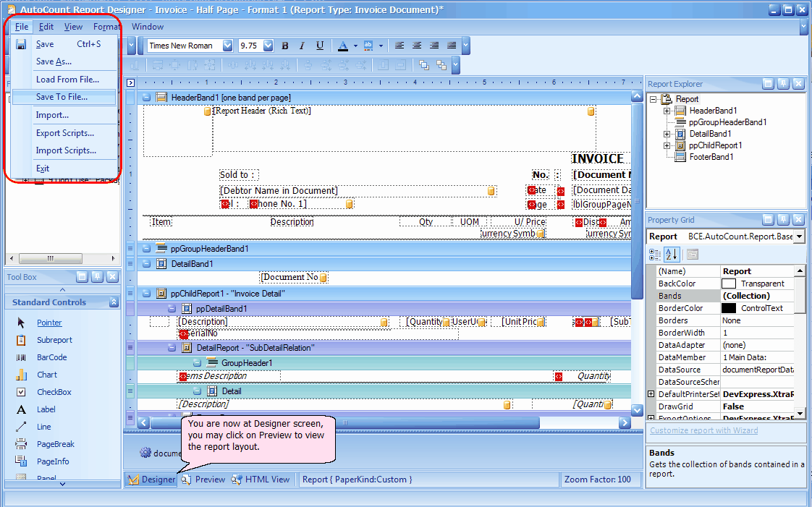The image size is (812, 507).
Task: Collapse the HeaderBand1 band in designer
Action: 147,97
